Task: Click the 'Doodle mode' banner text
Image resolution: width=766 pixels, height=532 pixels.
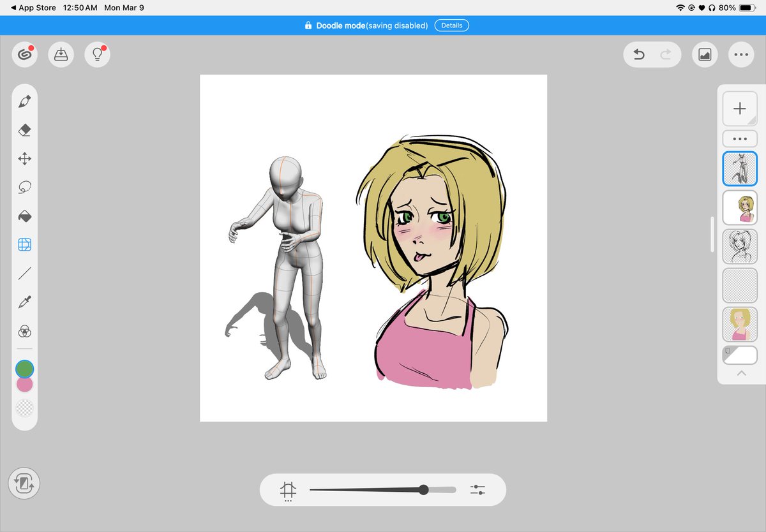Action: (x=341, y=26)
